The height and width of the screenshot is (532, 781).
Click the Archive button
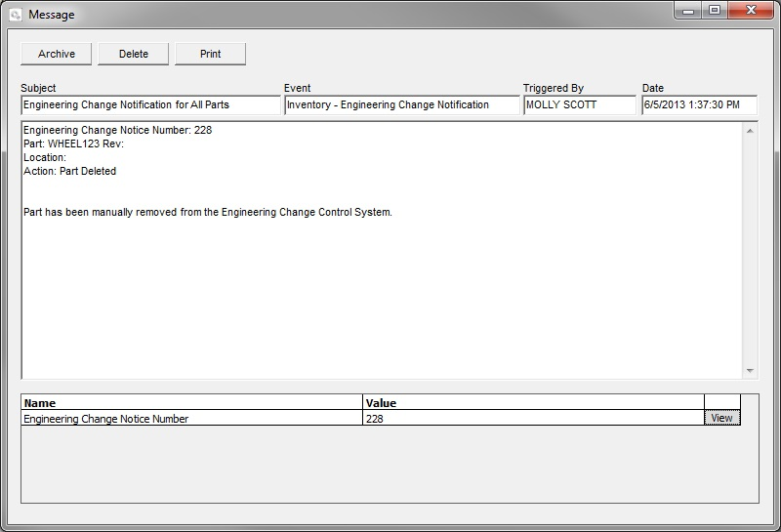(x=57, y=54)
